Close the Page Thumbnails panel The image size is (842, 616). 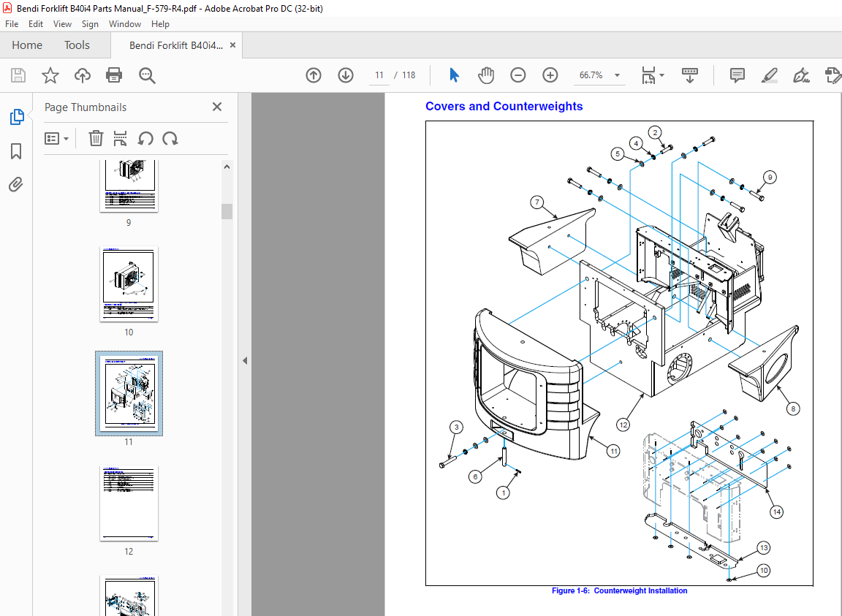217,107
